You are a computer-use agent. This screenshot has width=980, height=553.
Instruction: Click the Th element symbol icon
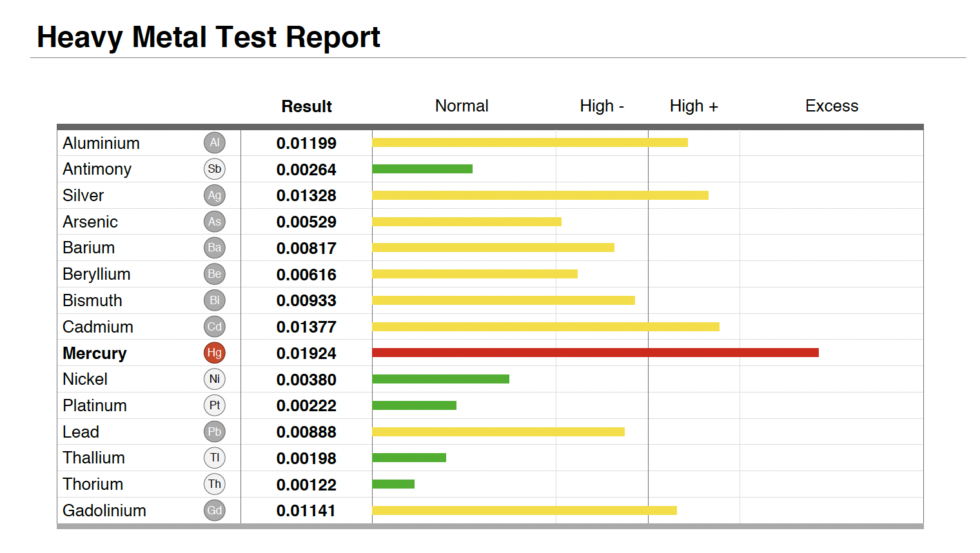[215, 484]
